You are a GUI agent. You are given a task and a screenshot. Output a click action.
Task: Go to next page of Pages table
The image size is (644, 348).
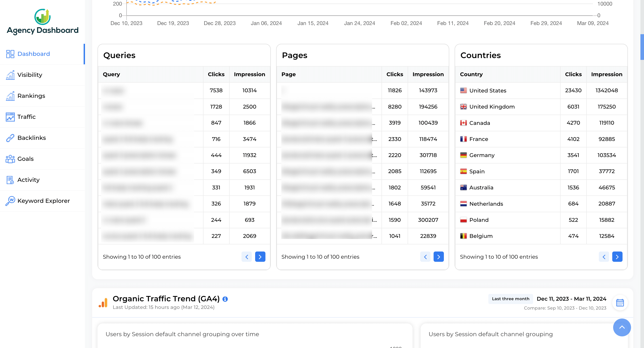[x=439, y=257]
